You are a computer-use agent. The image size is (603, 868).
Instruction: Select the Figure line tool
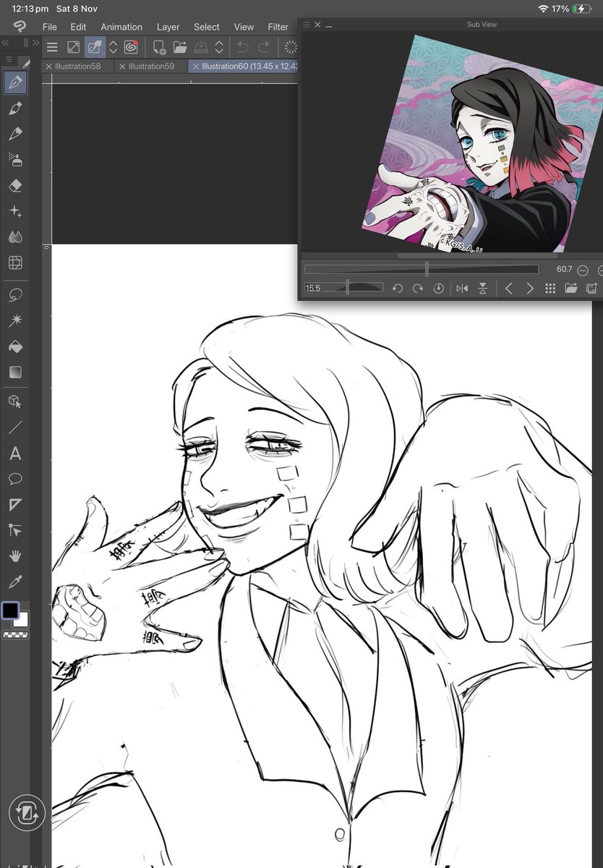tap(15, 427)
